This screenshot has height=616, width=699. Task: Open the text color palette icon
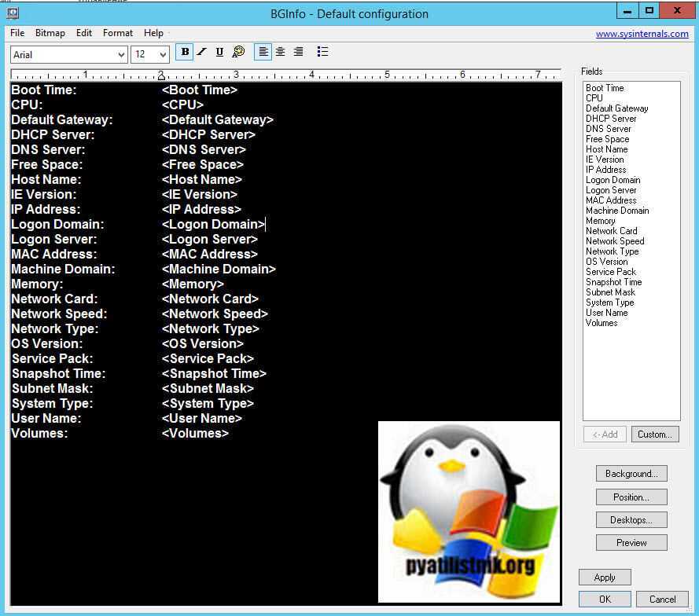pos(238,52)
